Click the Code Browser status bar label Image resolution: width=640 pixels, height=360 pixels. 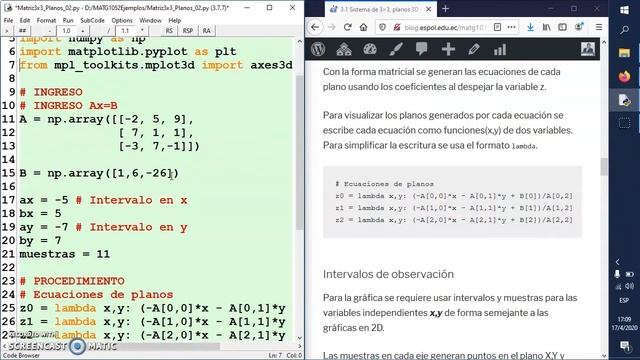pos(21,356)
